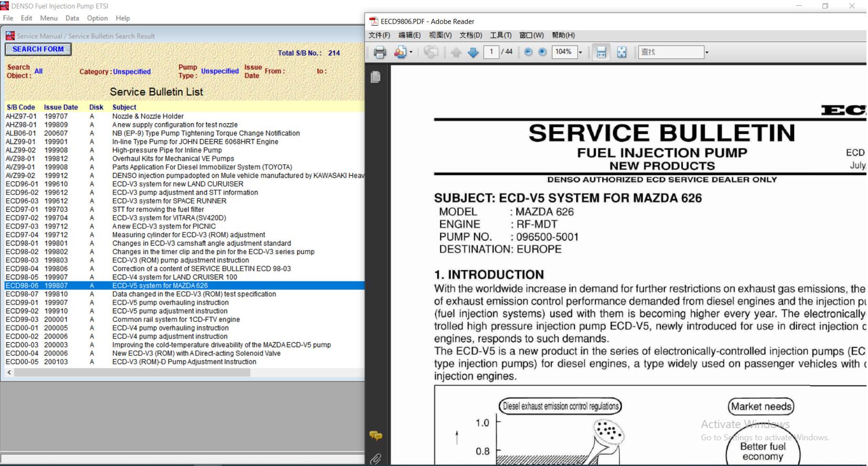Open 编辑(E) menu in Adobe Reader
The image size is (868, 466).
pos(409,35)
